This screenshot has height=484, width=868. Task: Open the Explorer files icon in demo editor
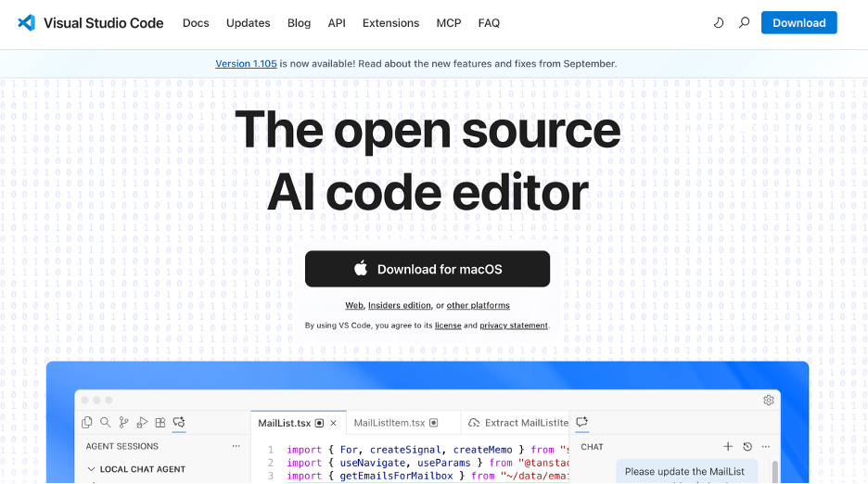pos(87,423)
